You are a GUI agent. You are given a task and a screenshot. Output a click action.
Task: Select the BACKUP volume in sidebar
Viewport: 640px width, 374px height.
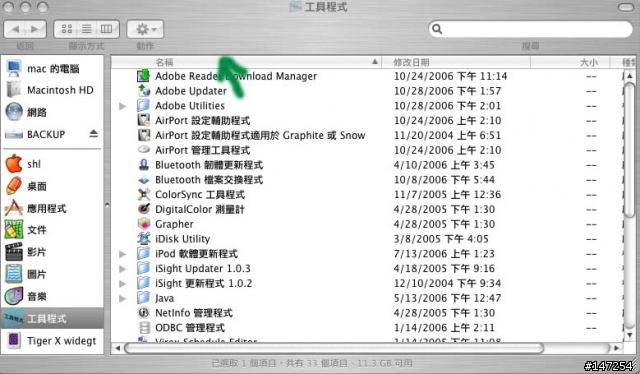point(45,134)
